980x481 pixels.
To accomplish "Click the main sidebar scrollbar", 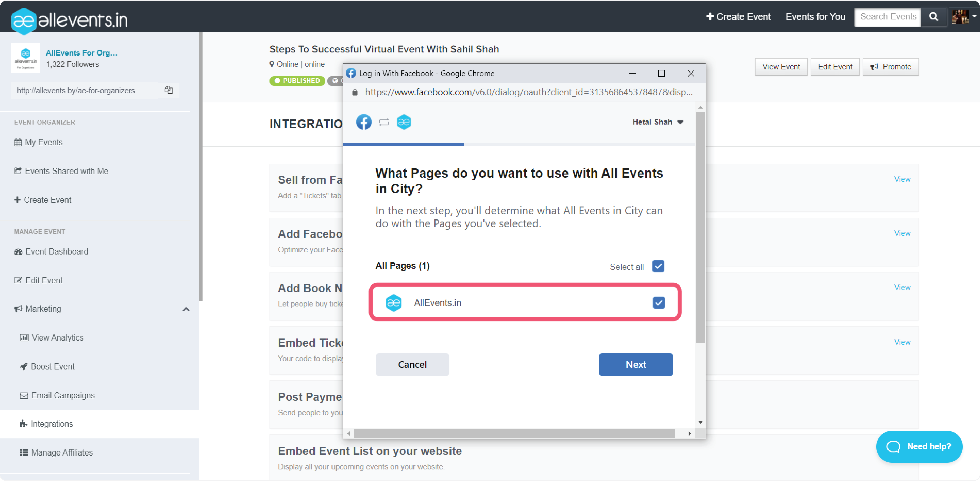I will 201,167.
